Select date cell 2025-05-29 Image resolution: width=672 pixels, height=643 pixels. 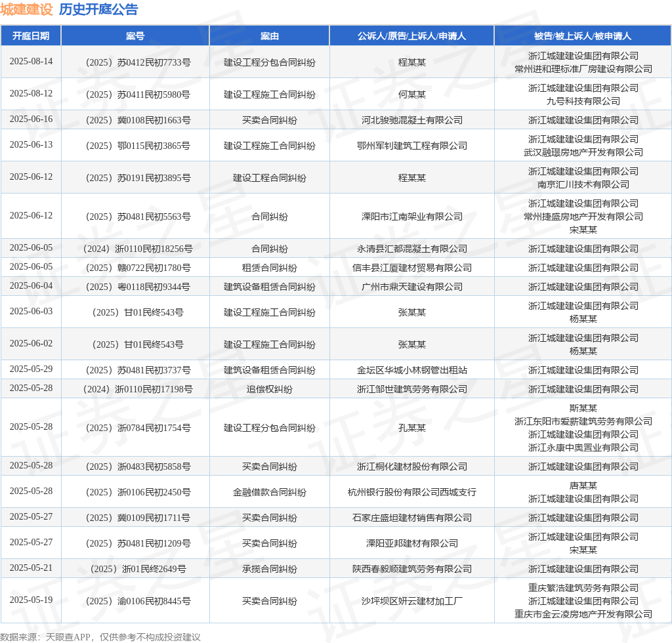tap(31, 369)
